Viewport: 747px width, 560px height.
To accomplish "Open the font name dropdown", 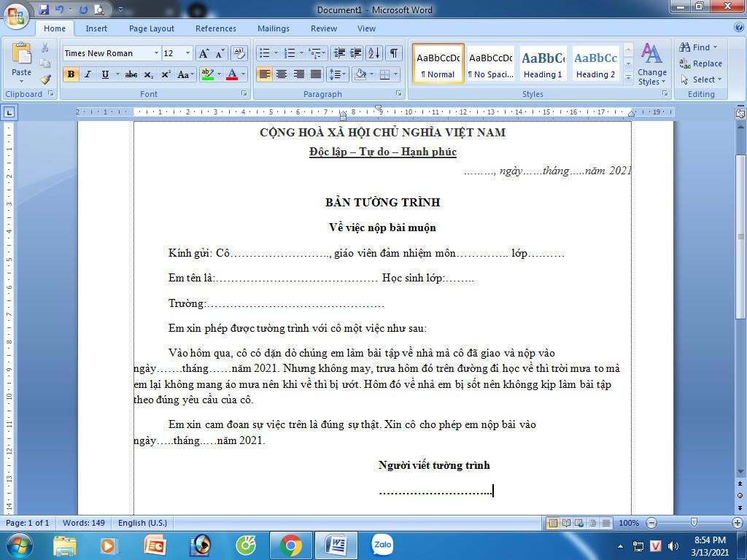I will (156, 52).
